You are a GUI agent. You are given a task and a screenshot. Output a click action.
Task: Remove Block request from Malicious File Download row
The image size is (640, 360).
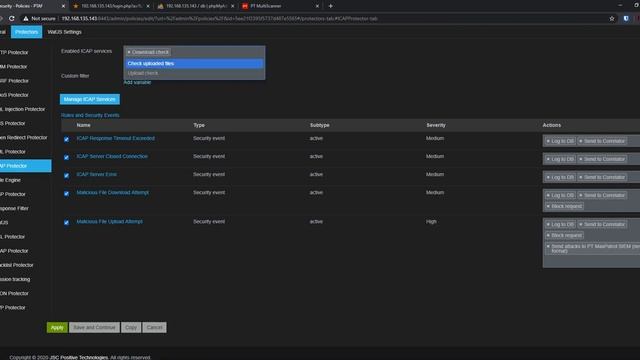(548, 206)
